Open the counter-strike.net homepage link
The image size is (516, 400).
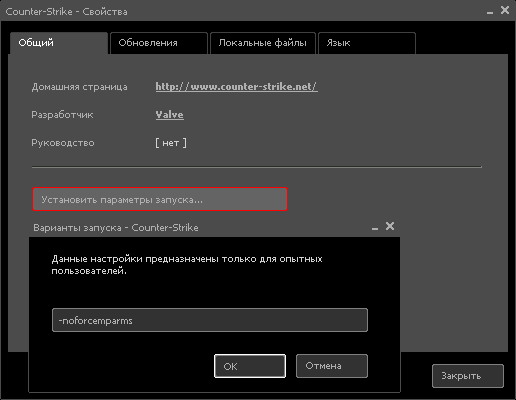(236, 87)
